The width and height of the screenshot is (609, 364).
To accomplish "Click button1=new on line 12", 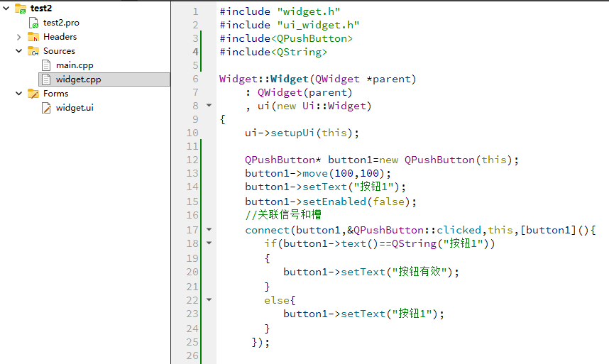I will [363, 160].
